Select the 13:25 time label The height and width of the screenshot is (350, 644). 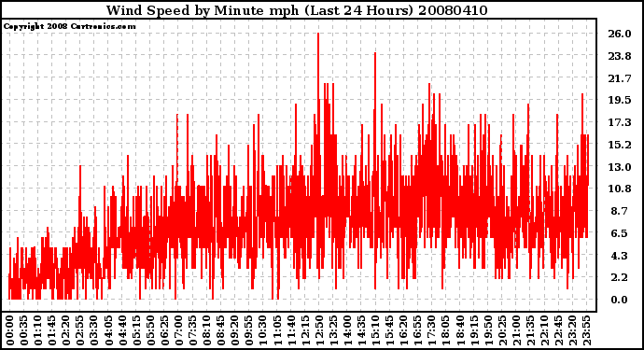333,330
